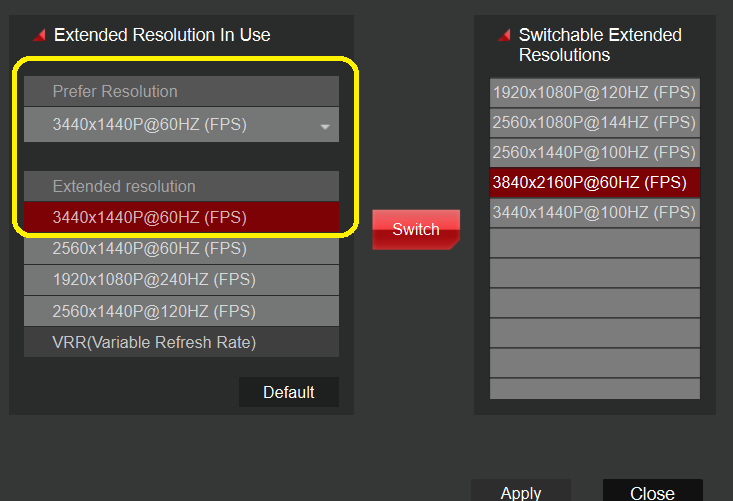This screenshot has width=733, height=501.
Task: Apply the resolution changes
Action: point(520,492)
